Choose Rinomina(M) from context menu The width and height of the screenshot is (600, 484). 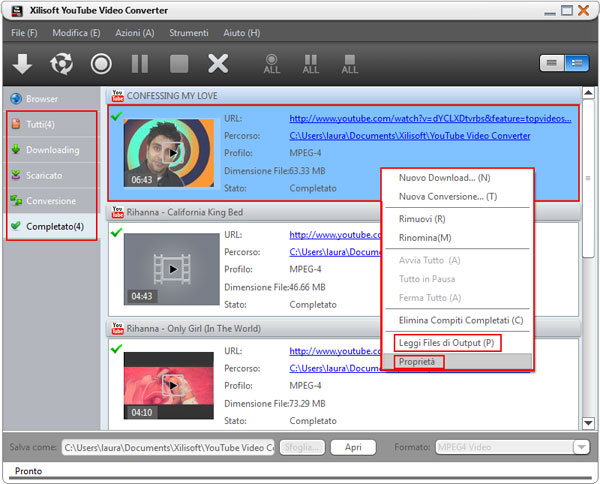pyautogui.click(x=458, y=238)
